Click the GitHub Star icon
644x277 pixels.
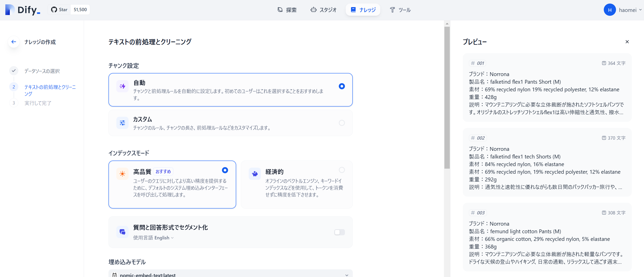pyautogui.click(x=54, y=10)
